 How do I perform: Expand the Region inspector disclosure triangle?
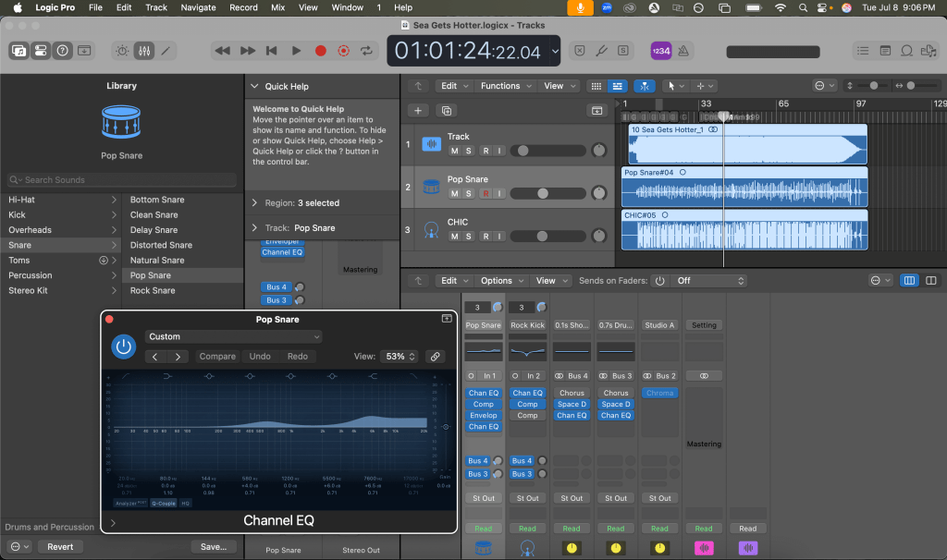click(x=255, y=202)
